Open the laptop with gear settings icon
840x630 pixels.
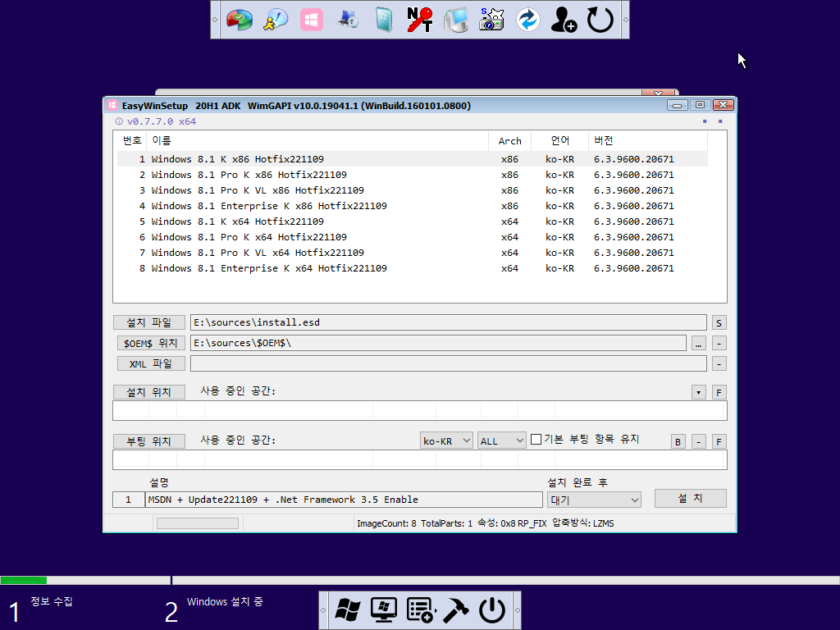(348, 20)
